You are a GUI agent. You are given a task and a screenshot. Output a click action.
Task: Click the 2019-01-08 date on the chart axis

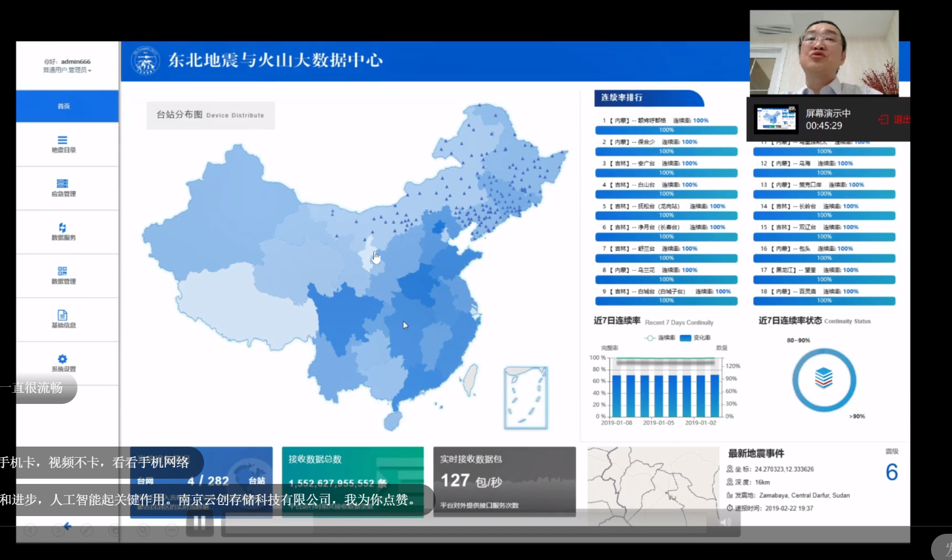tap(617, 423)
